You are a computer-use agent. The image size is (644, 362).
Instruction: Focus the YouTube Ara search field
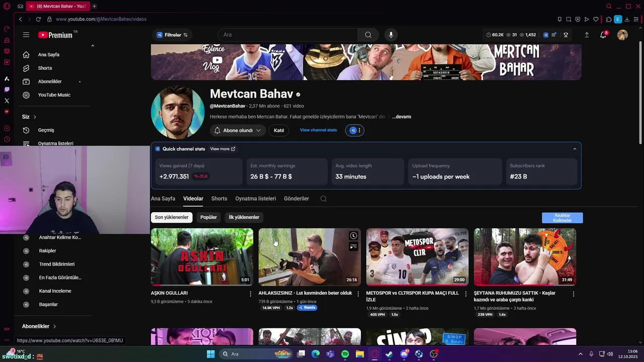pyautogui.click(x=288, y=35)
